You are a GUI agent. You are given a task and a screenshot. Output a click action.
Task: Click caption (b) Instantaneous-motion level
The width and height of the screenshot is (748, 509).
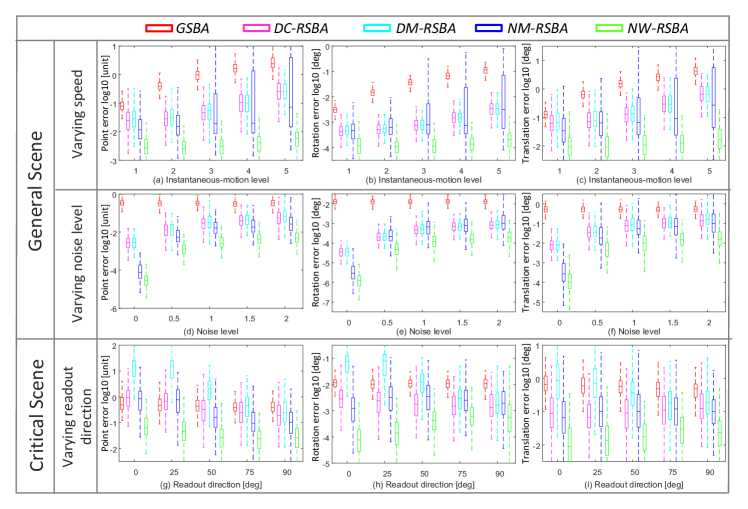point(423,180)
